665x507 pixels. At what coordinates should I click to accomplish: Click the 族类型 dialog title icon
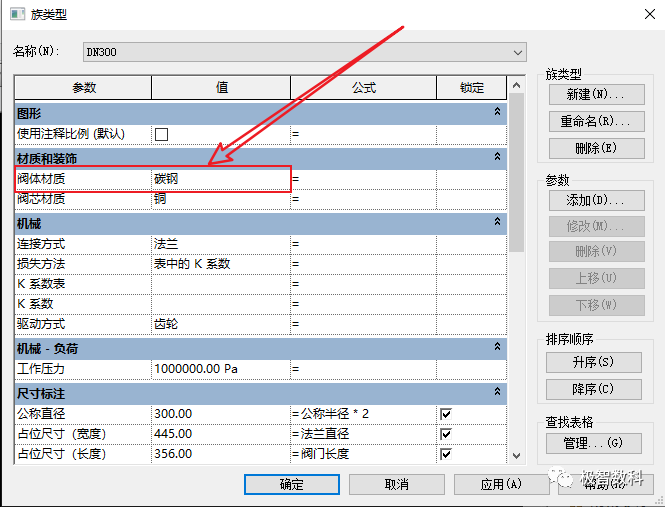(17, 14)
